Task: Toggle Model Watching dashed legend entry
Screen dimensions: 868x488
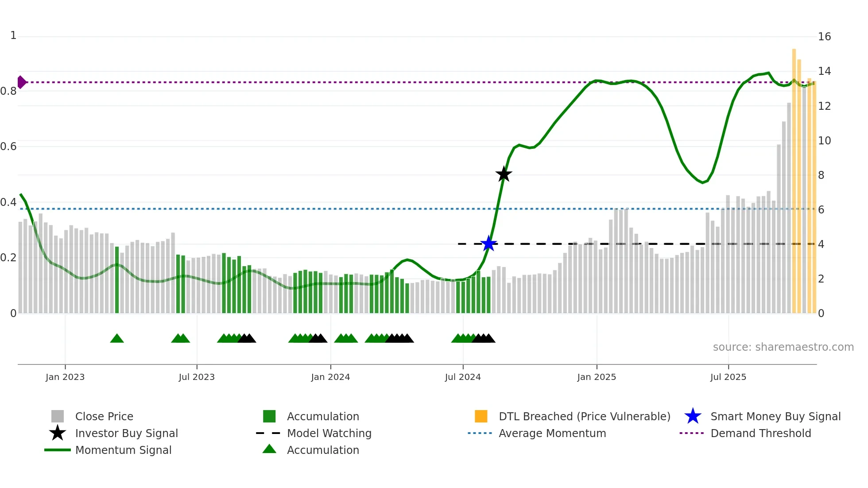Action: coord(268,433)
